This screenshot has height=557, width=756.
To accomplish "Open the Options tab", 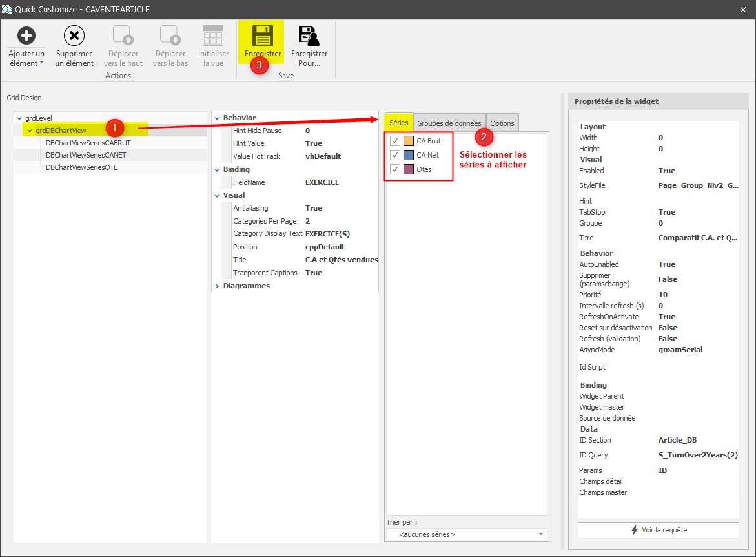I will (x=502, y=123).
